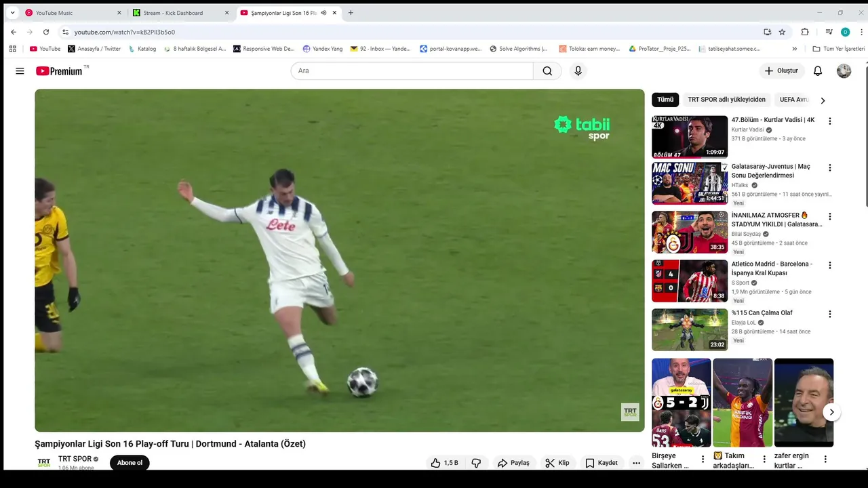This screenshot has height=488, width=868.
Task: Show hidden bookmarks with chevron
Action: click(x=795, y=49)
